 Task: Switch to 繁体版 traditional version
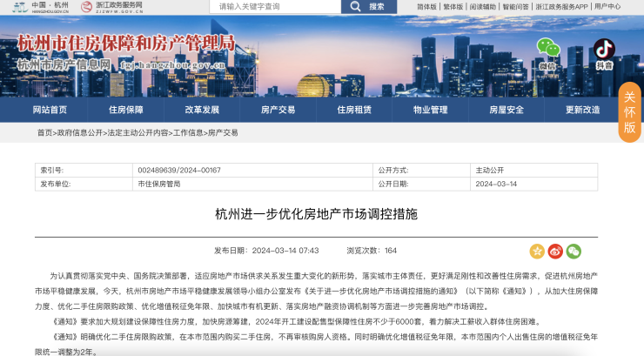[453, 7]
